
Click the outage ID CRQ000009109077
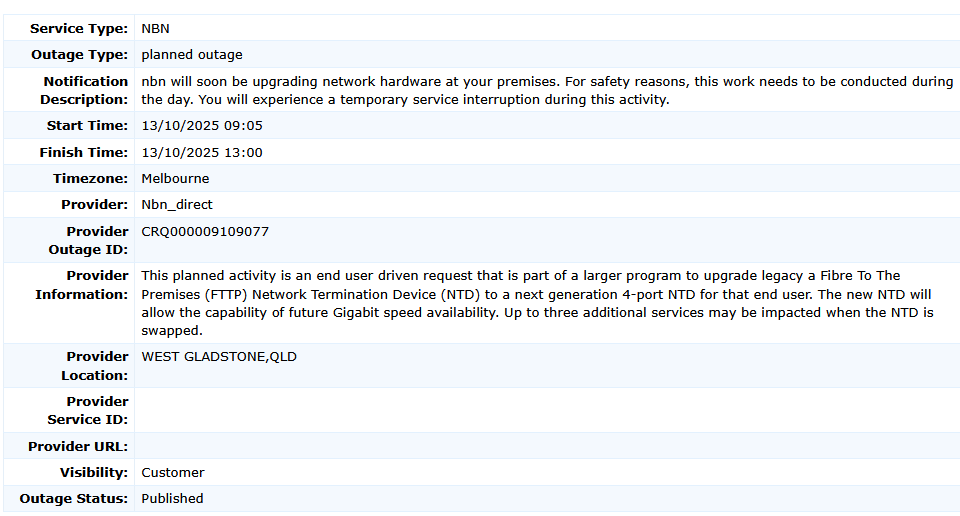(x=205, y=232)
